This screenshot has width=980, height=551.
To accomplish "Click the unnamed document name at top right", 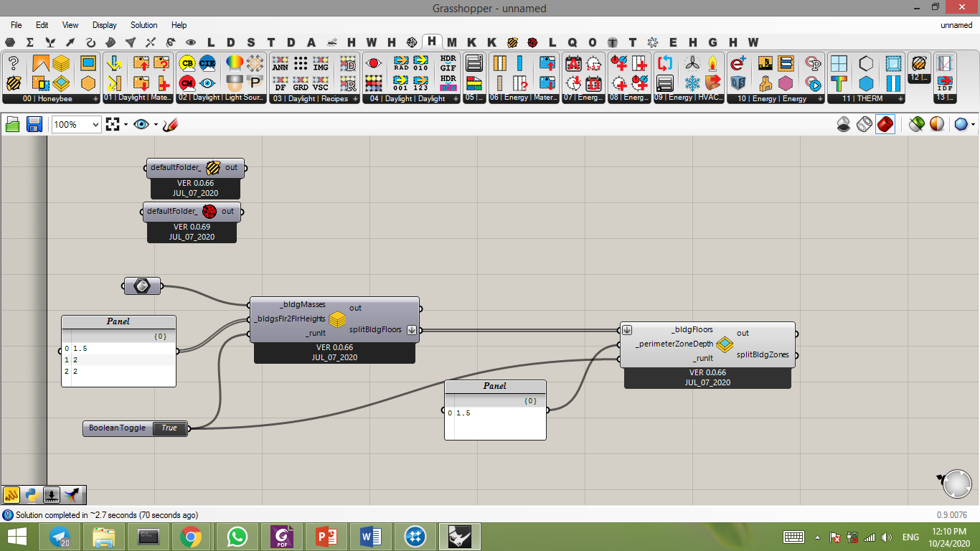I will coord(956,25).
